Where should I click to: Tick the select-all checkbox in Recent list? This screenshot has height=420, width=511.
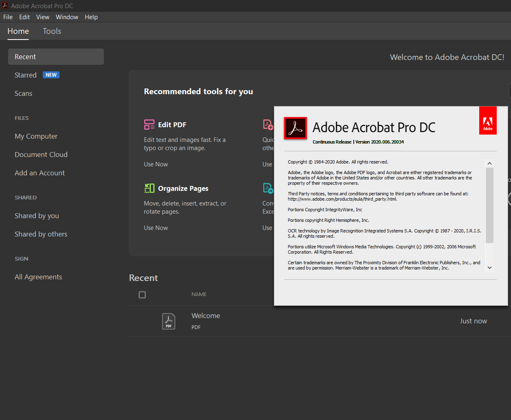point(142,294)
